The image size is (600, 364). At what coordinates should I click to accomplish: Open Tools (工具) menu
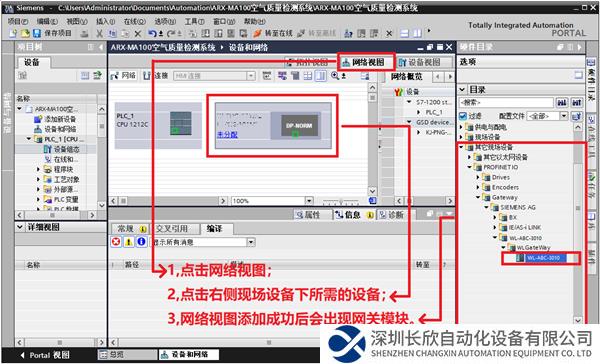point(194,21)
